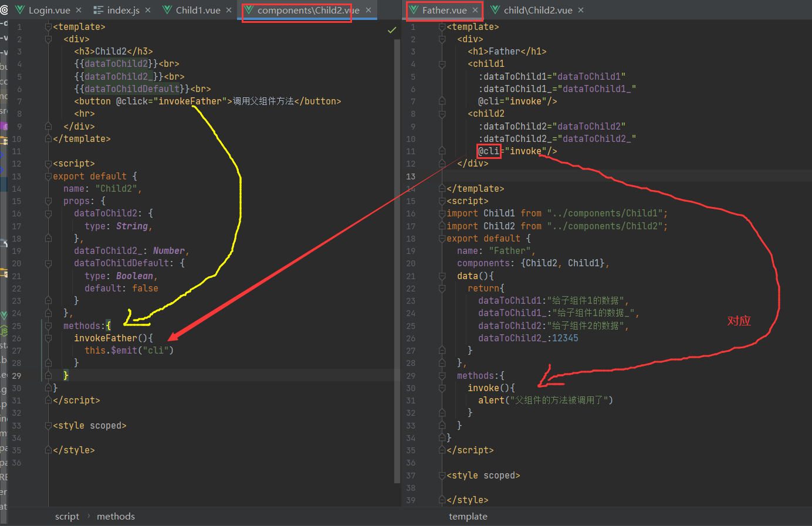The image size is (812, 526).
Task: Click the this.$emit("cli") line in Child2.vue
Action: (x=129, y=351)
